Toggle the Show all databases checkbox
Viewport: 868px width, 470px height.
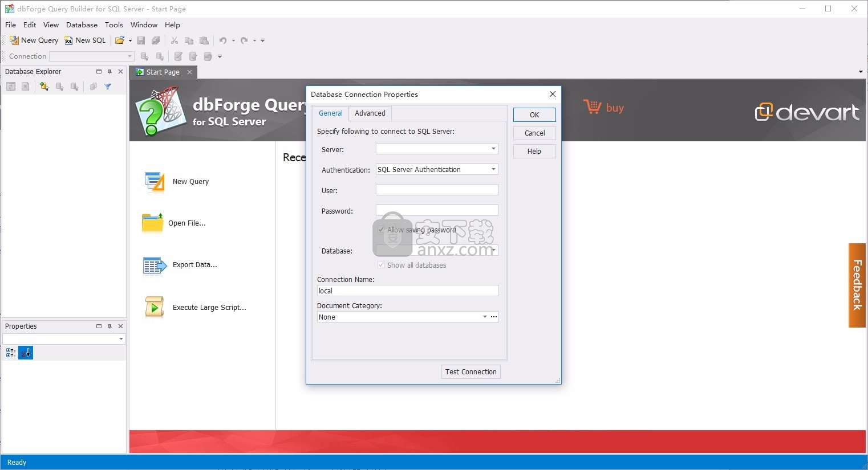pos(381,265)
